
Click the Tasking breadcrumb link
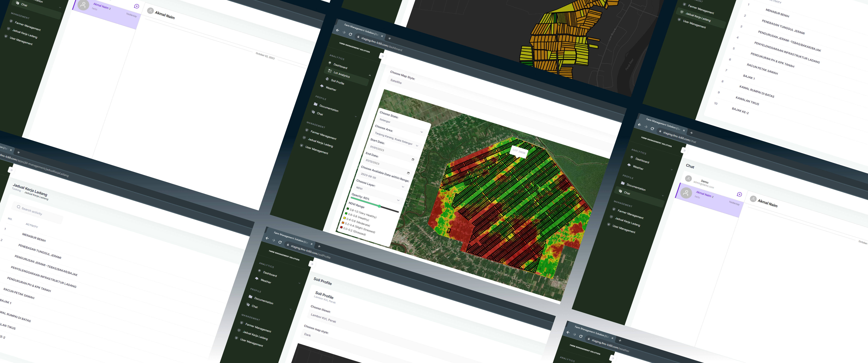pos(16,189)
